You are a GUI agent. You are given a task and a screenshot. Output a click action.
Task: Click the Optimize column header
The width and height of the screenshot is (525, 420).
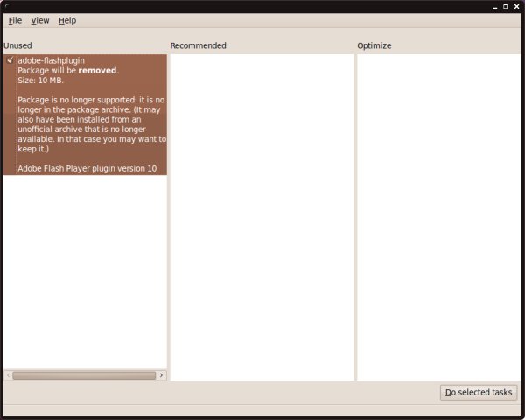374,45
